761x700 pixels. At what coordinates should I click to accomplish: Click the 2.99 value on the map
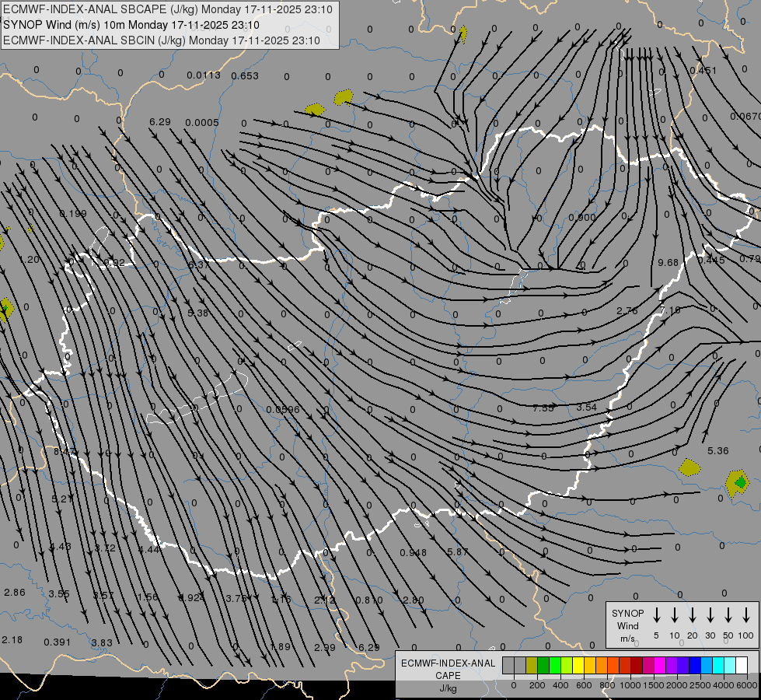325,648
